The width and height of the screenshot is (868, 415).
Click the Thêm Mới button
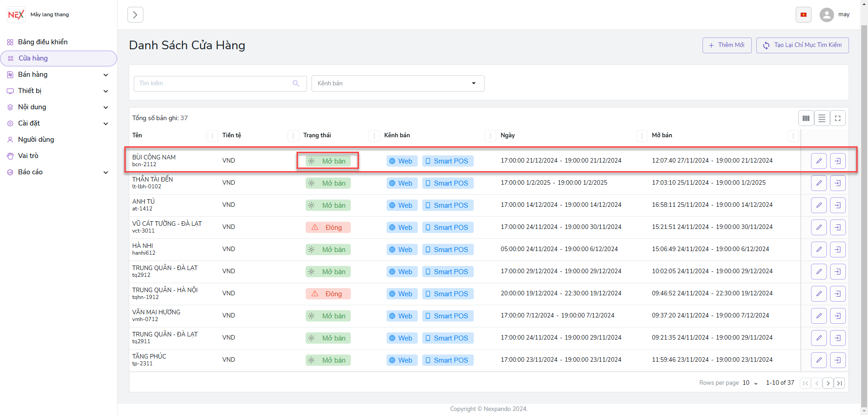726,45
